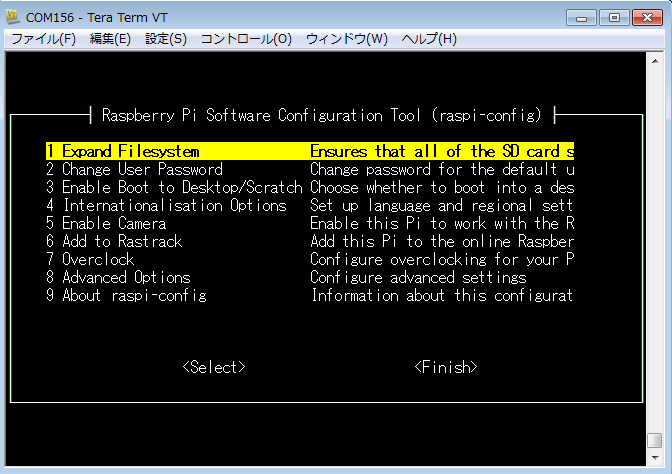
Task: Click the <Finish> button
Action: 446,367
